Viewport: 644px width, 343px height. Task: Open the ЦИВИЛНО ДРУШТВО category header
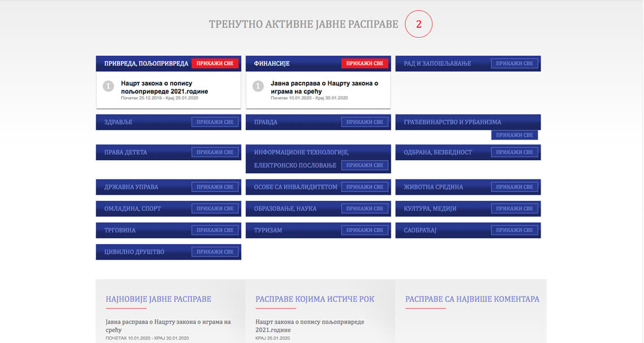pyautogui.click(x=168, y=252)
